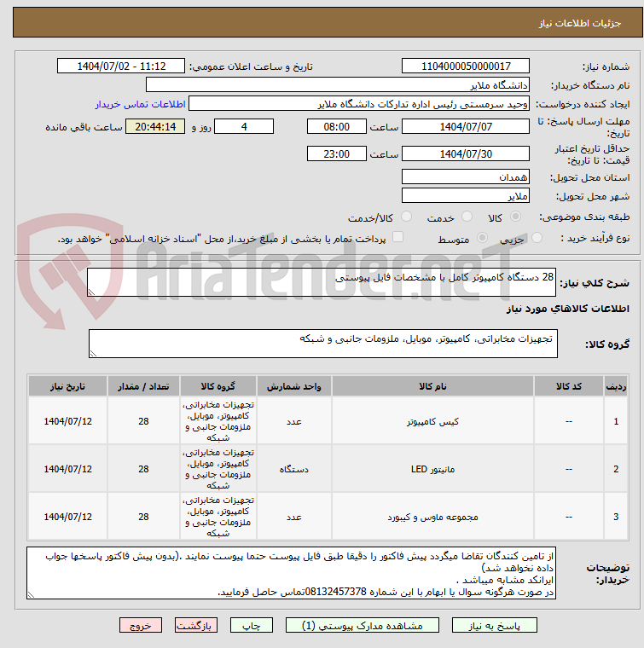This screenshot has height=648, width=644.
Task: Select the خدمت radio button
Action: click(467, 217)
